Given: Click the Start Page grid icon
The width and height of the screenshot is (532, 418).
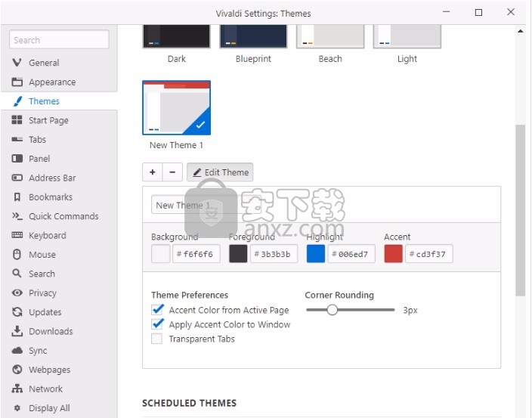Looking at the screenshot, I should point(17,120).
